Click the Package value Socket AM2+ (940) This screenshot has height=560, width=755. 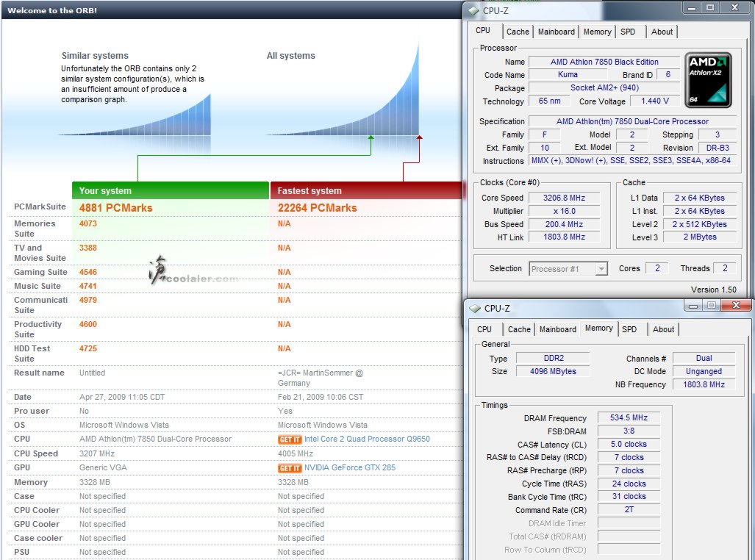pos(604,87)
